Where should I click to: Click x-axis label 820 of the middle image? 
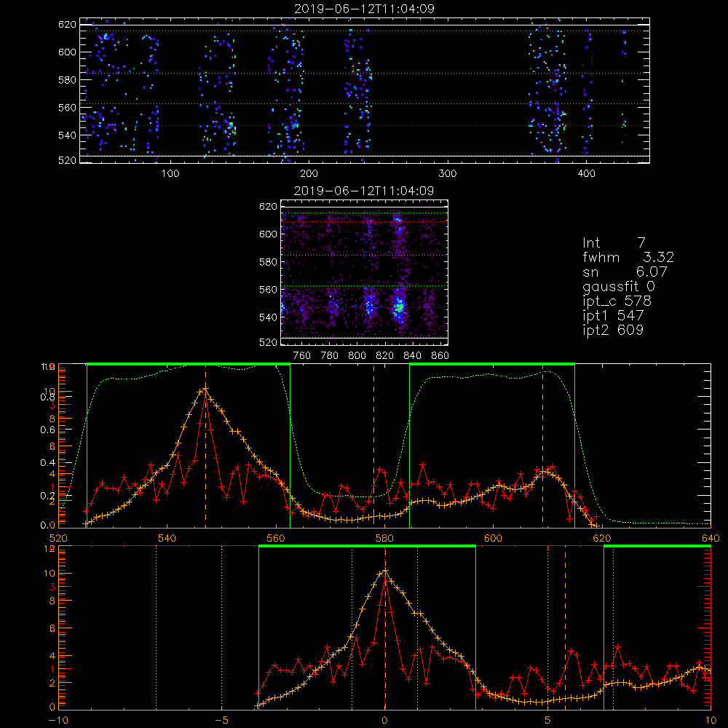[x=385, y=356]
